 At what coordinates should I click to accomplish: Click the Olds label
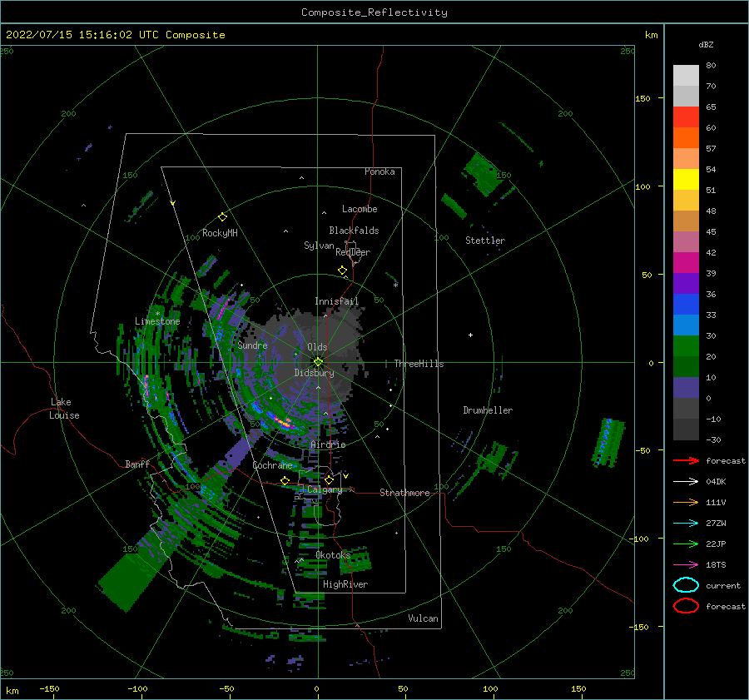317,347
